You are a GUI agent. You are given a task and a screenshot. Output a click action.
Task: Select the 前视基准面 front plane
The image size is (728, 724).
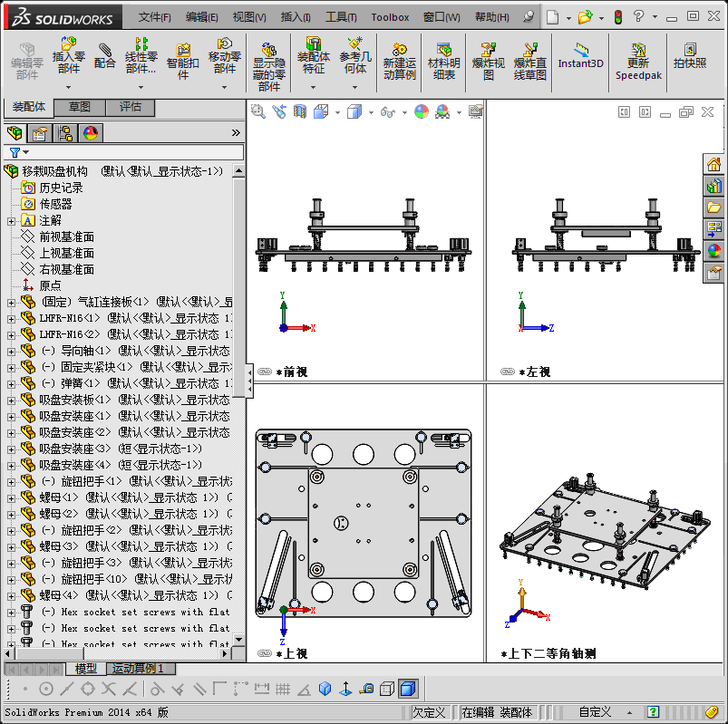pos(66,237)
